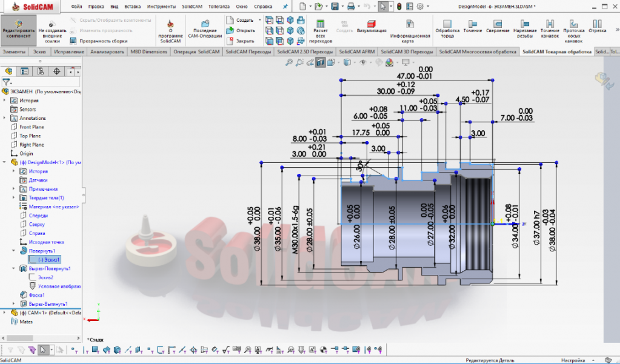
Task: Save the document using the floppy disk icon
Action: [335, 6]
